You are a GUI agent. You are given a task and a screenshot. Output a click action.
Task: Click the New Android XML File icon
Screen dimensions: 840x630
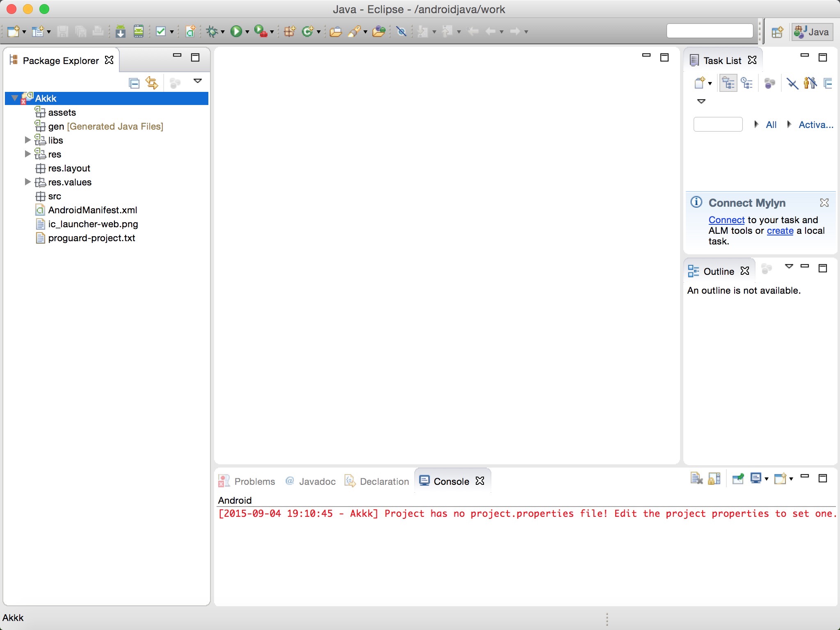pyautogui.click(x=190, y=31)
